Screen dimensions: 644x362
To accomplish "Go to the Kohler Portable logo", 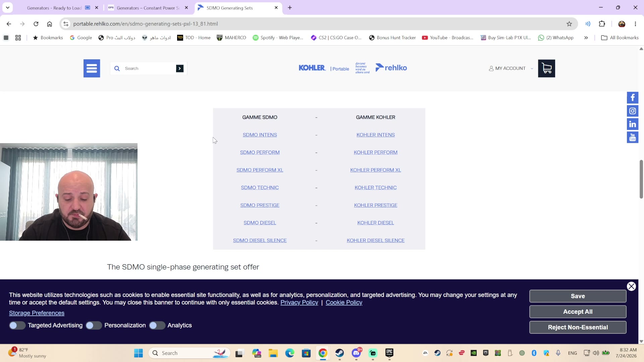I will point(324,68).
